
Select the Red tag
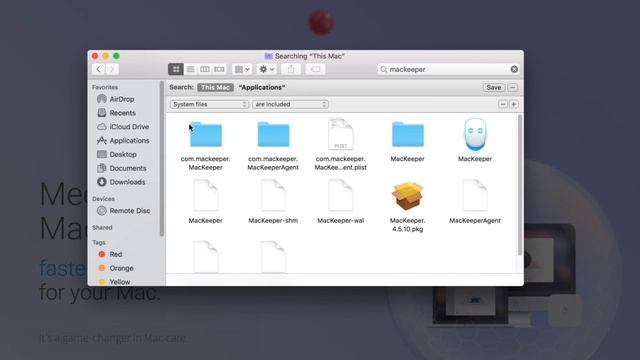pyautogui.click(x=116, y=254)
